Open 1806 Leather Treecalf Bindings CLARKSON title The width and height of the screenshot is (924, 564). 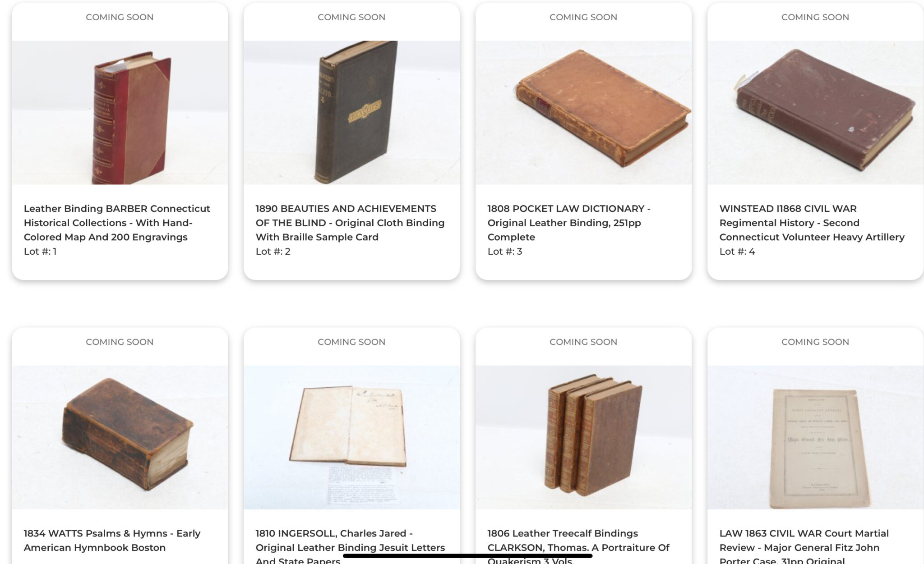point(578,546)
